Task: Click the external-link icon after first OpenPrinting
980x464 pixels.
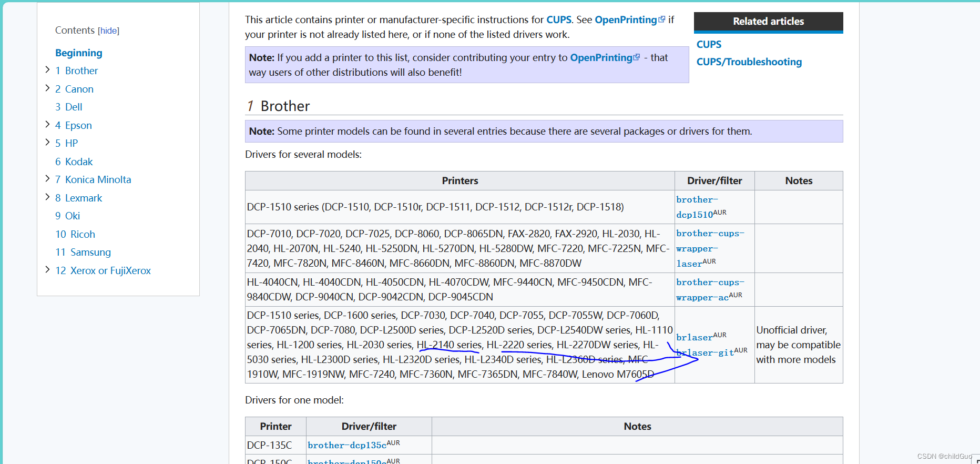Action: pos(662,19)
